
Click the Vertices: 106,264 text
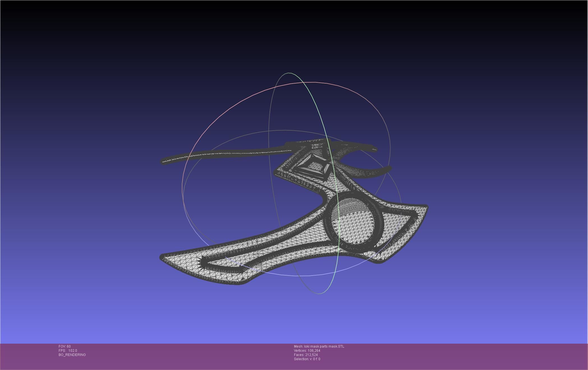[x=307, y=351]
